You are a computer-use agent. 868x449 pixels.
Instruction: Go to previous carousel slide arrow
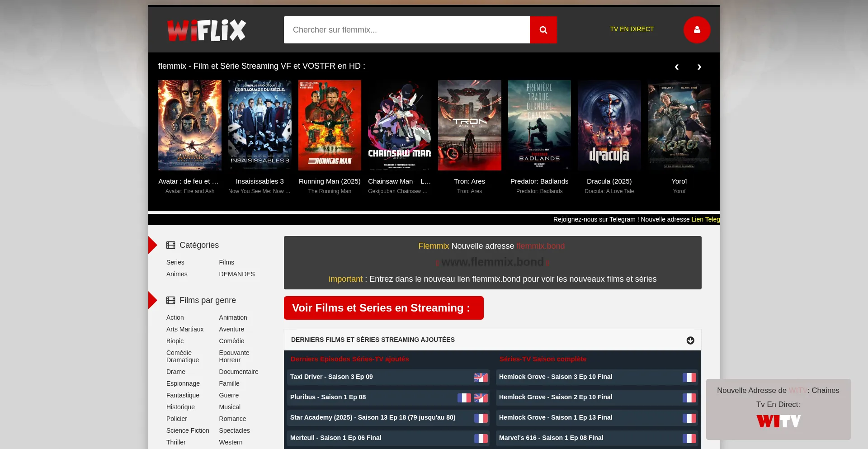tap(677, 67)
